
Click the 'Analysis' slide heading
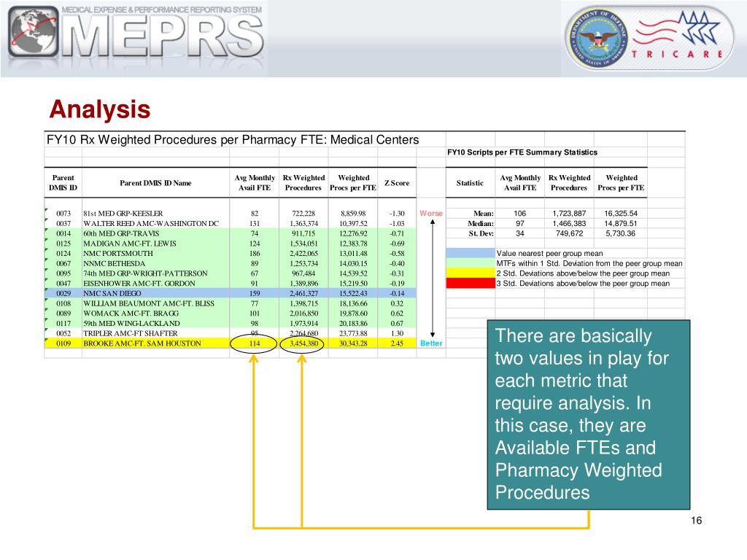(99, 109)
